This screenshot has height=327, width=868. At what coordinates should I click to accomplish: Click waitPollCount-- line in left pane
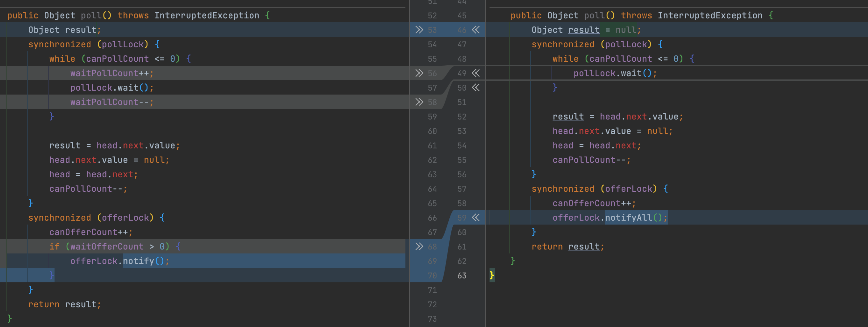[x=112, y=102]
